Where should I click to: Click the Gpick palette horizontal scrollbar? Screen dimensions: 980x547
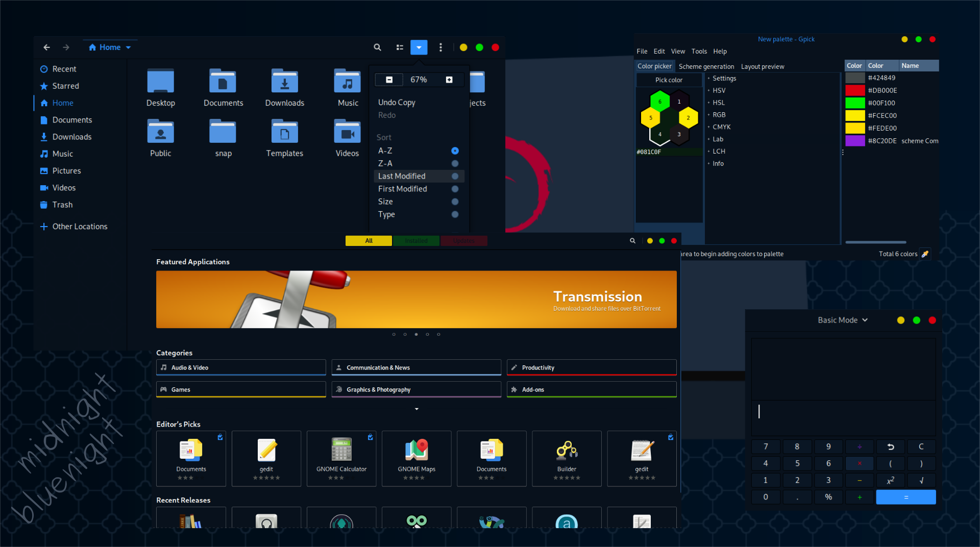point(875,242)
